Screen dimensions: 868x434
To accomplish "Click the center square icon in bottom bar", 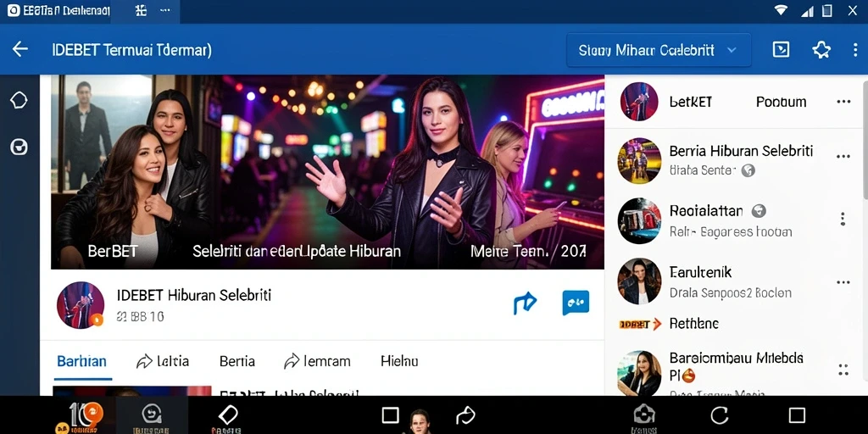I will [390, 415].
